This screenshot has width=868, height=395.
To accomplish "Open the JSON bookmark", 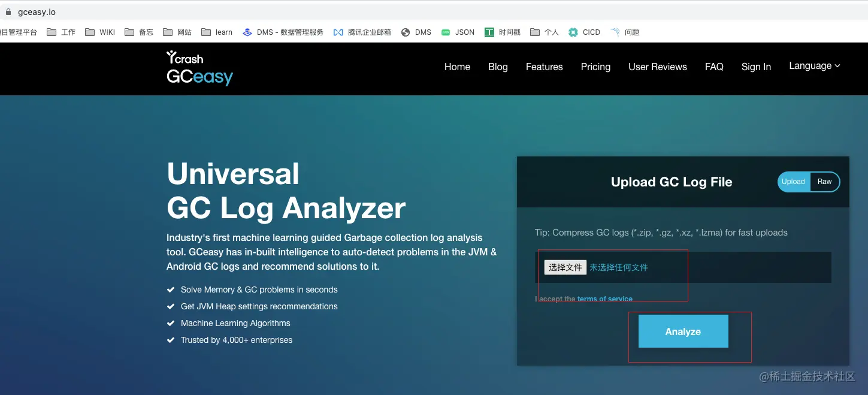I will (x=458, y=32).
